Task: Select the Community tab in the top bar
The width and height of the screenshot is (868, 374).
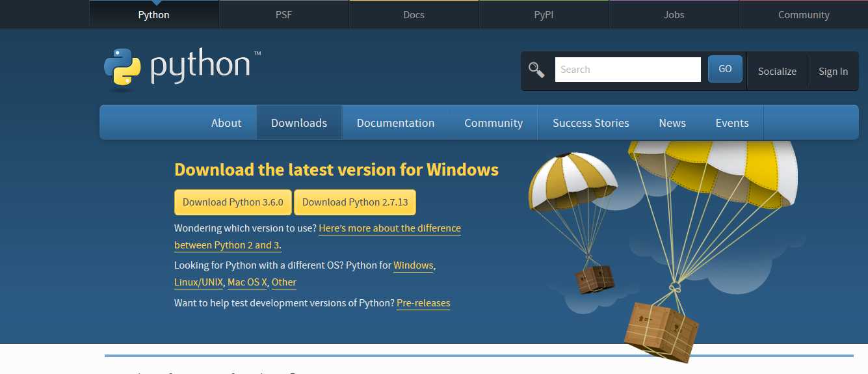Action: pos(804,15)
